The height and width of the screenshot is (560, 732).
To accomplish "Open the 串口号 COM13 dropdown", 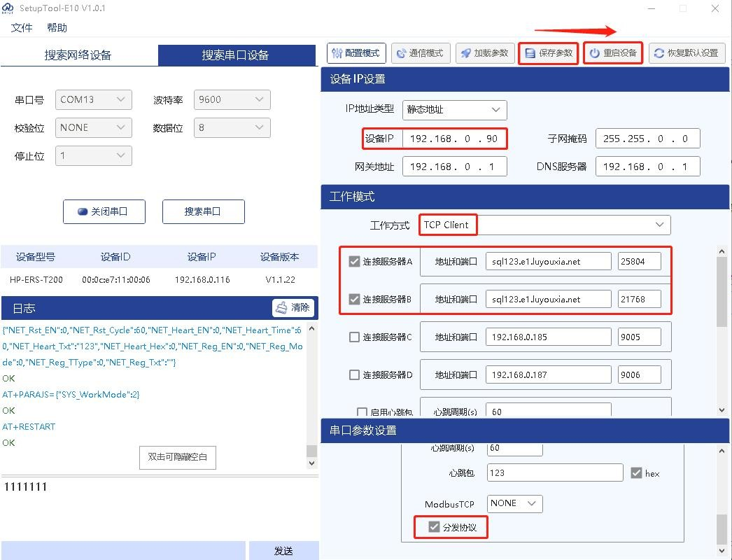I will click(x=93, y=99).
